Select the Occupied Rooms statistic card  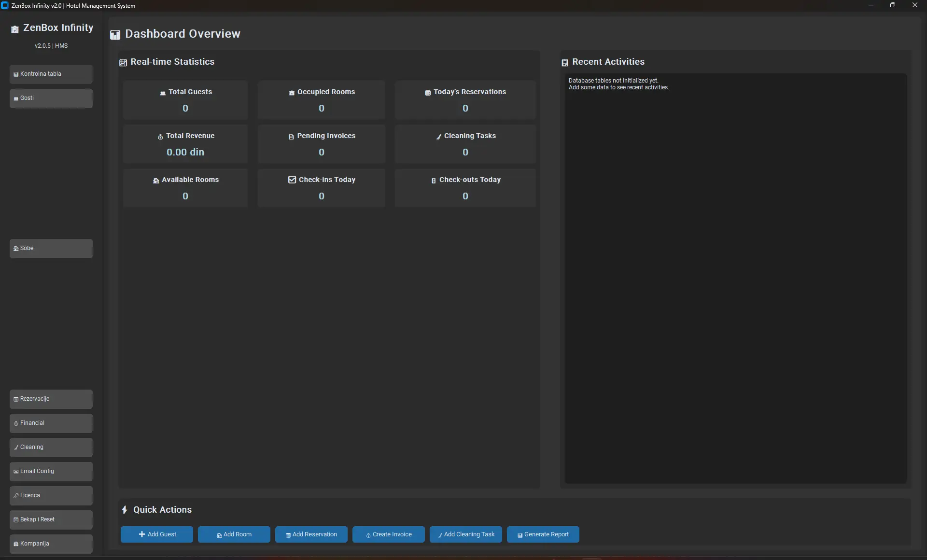[x=321, y=100]
